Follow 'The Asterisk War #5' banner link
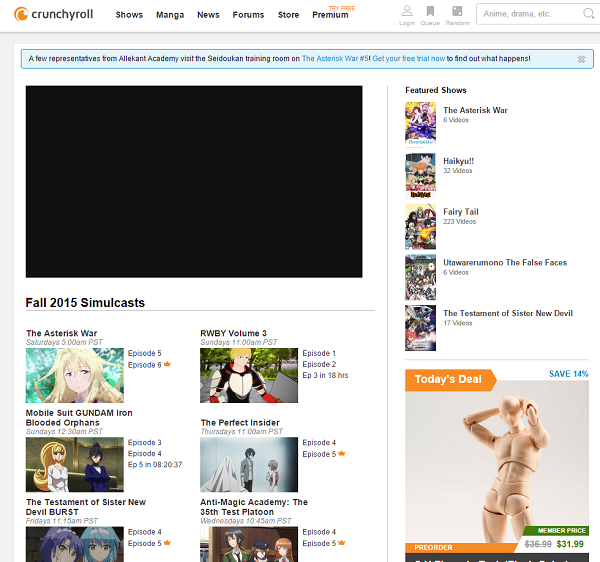600x562 pixels. tap(335, 59)
